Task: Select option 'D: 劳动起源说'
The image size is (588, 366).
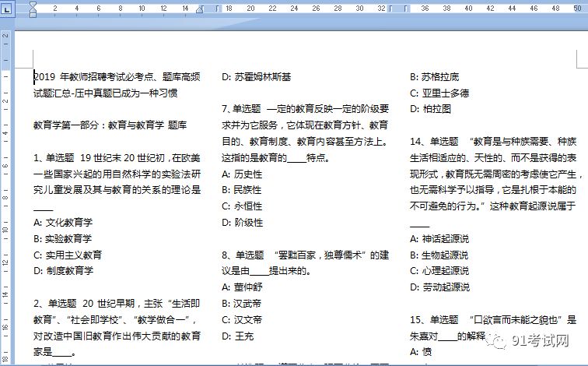Action: click(440, 287)
